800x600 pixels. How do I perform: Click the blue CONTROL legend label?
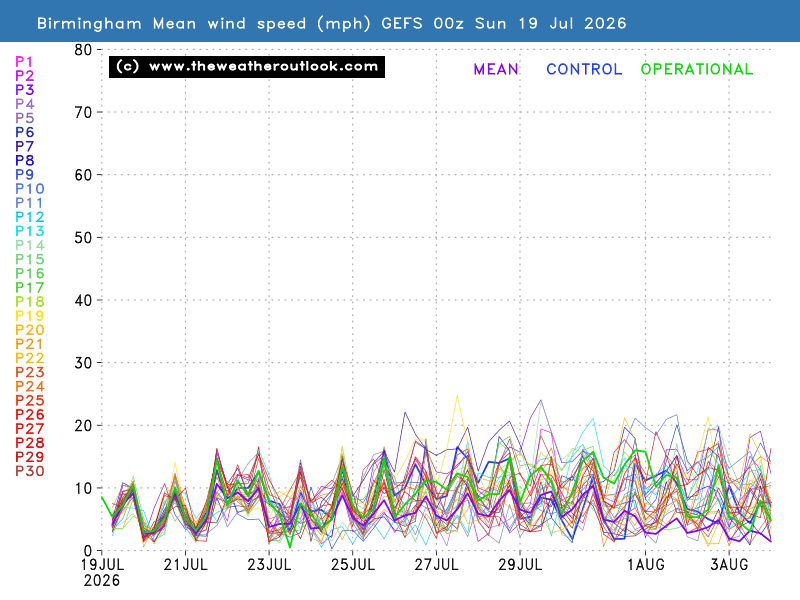[584, 69]
